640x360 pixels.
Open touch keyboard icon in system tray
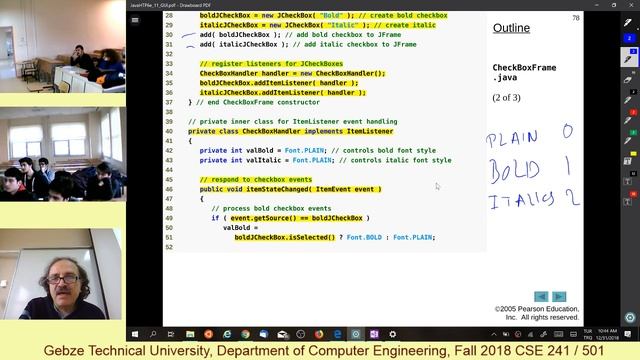(558, 334)
